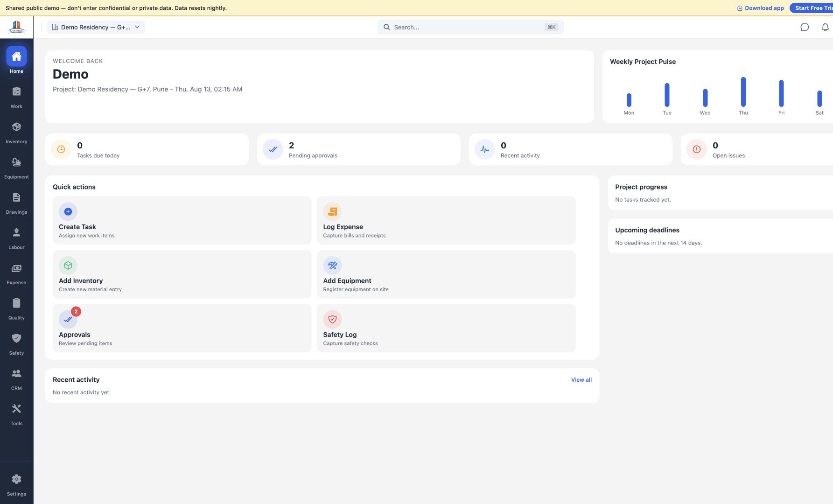The image size is (833, 504).
Task: Click the 'No tasks tracked yet.' text
Action: click(x=643, y=200)
